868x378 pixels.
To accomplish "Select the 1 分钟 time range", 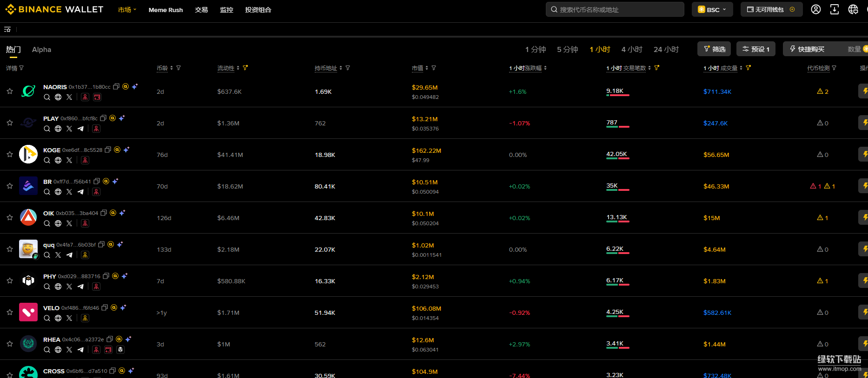I will (536, 49).
